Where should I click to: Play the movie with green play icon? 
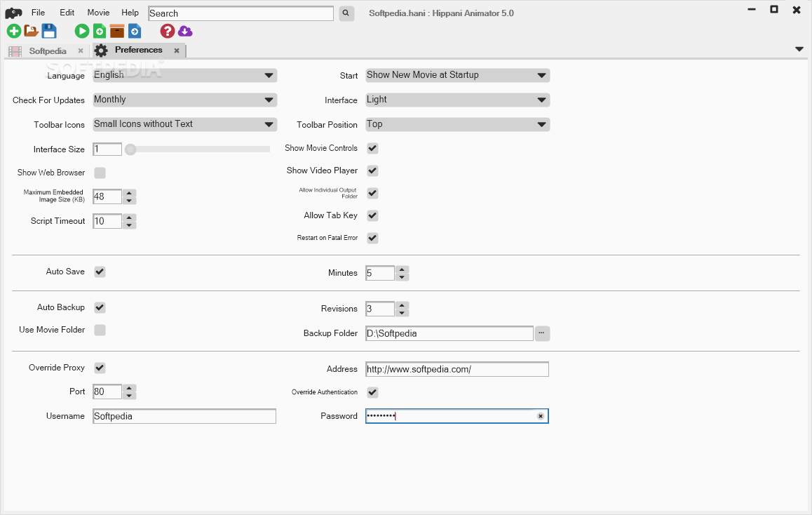pos(82,31)
